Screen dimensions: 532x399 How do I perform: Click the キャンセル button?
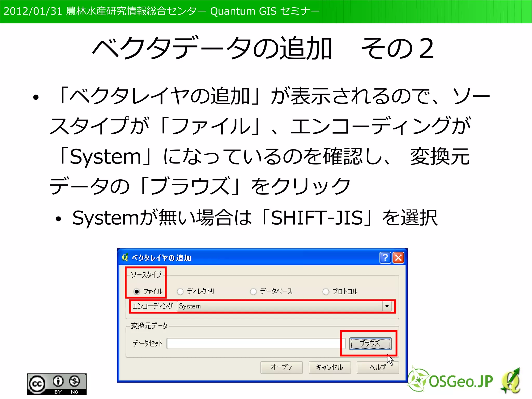click(330, 367)
